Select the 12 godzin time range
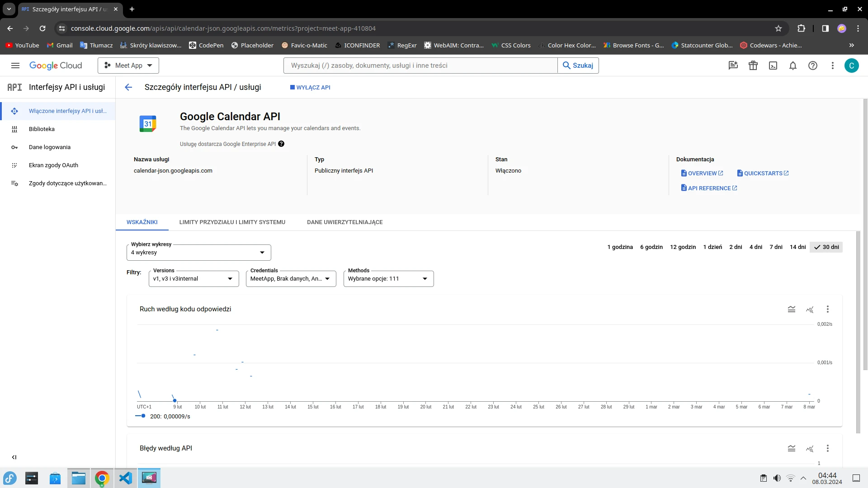Image resolution: width=868 pixels, height=488 pixels. [683, 247]
